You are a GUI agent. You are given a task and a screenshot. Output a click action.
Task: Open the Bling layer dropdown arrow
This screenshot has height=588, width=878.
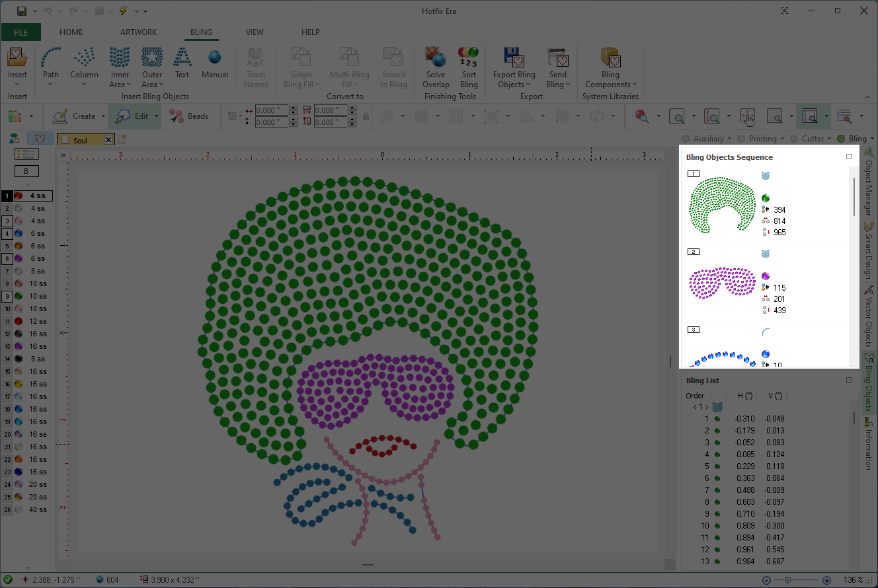pos(872,139)
